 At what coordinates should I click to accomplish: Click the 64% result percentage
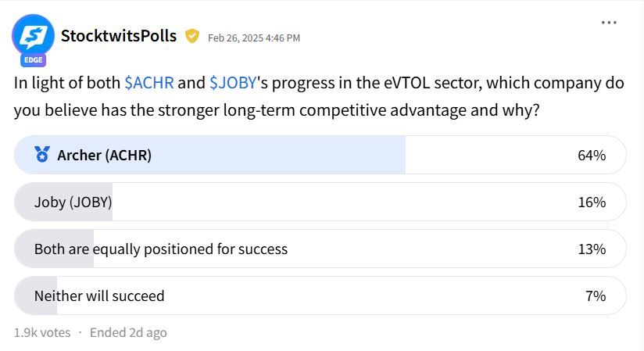592,156
